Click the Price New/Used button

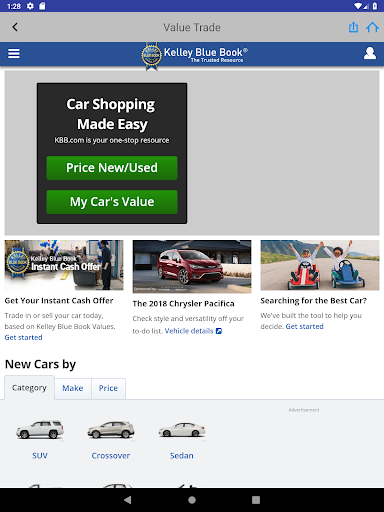[112, 168]
